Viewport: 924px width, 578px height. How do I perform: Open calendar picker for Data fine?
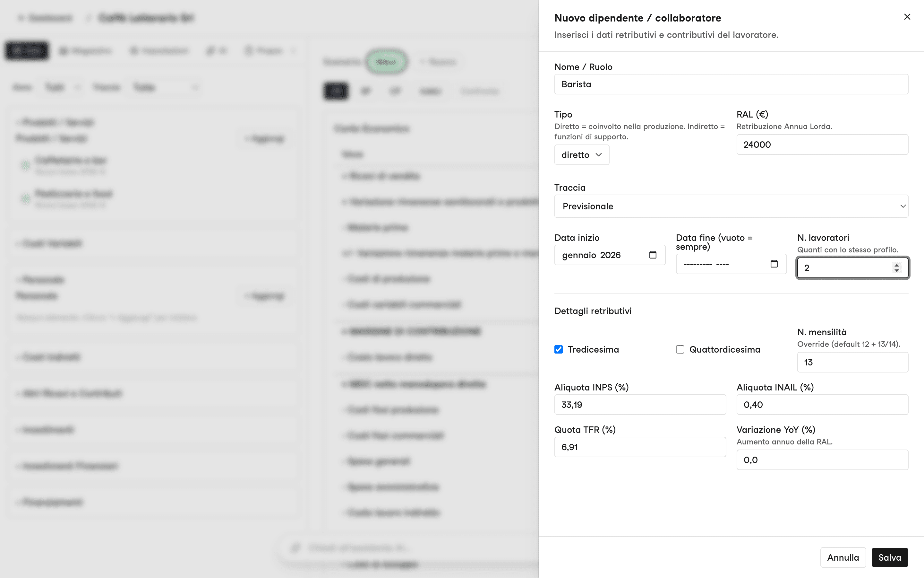[x=774, y=264]
